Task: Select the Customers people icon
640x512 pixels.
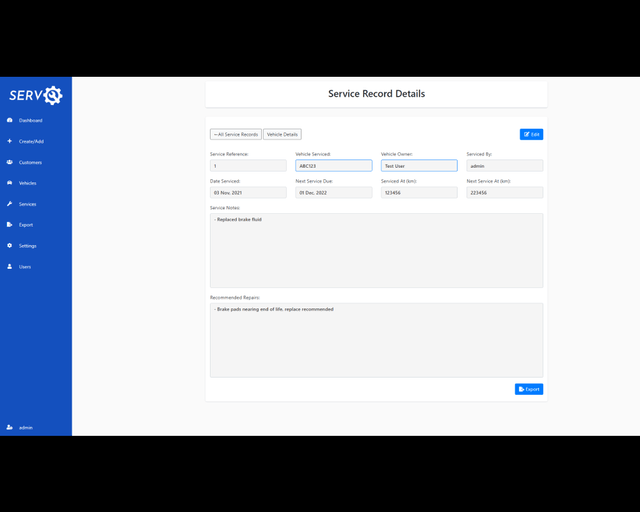Action: [x=10, y=162]
